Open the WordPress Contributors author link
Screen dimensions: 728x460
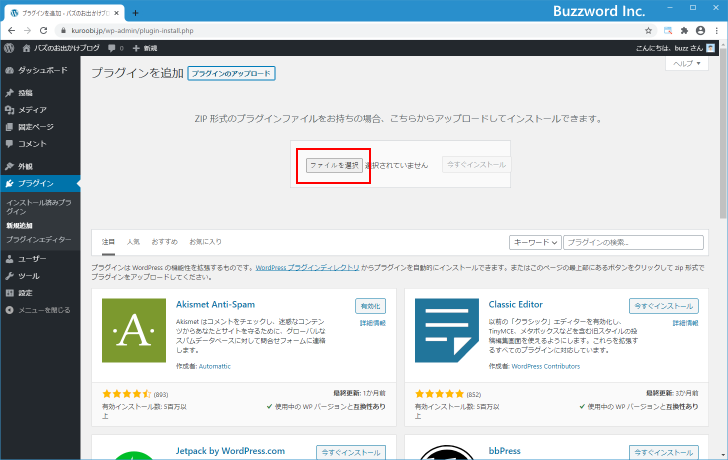(546, 366)
